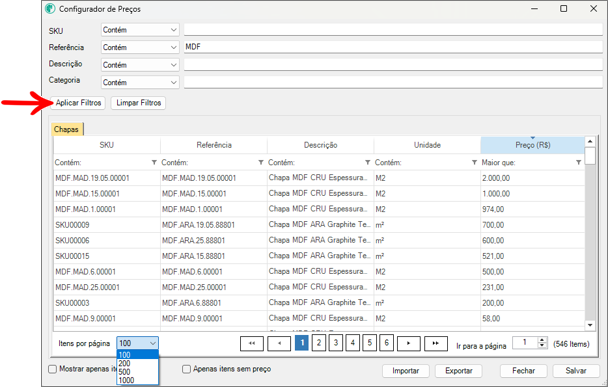The width and height of the screenshot is (608, 387).
Task: Switch to the Chapas tab
Action: coord(66,129)
